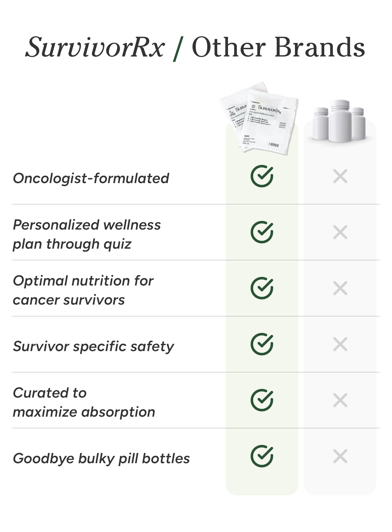Click the white pill bottles image
Screen dimensions: 392x532
coord(340,121)
